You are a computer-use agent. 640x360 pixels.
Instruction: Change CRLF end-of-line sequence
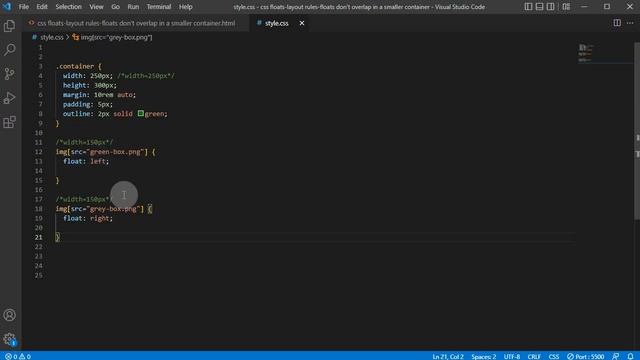[x=534, y=356]
